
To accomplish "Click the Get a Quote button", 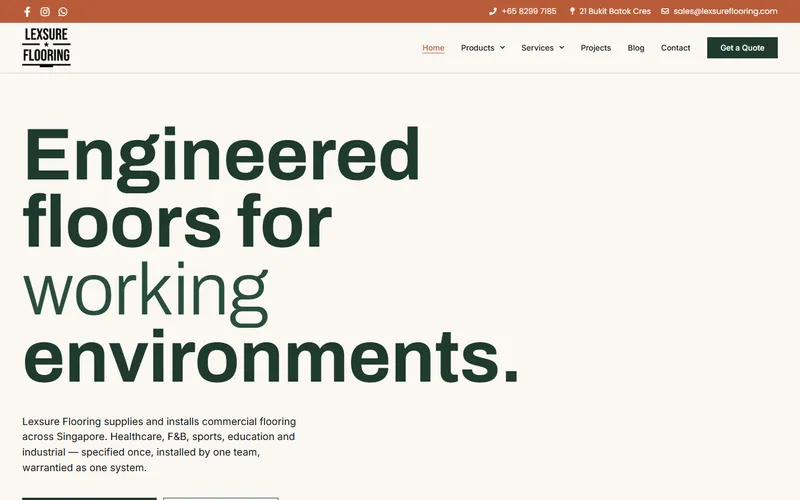I will [742, 47].
